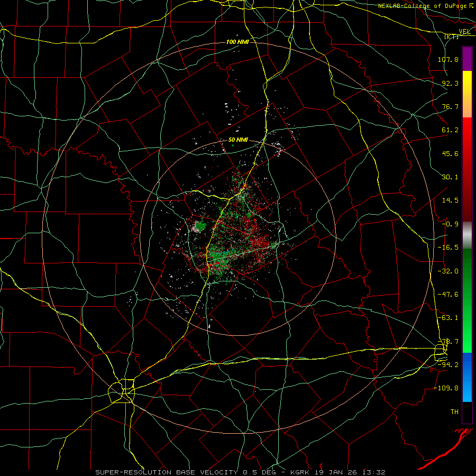The image size is (476, 476).
Task: Select the -94.2 scale value
Action: [448, 365]
